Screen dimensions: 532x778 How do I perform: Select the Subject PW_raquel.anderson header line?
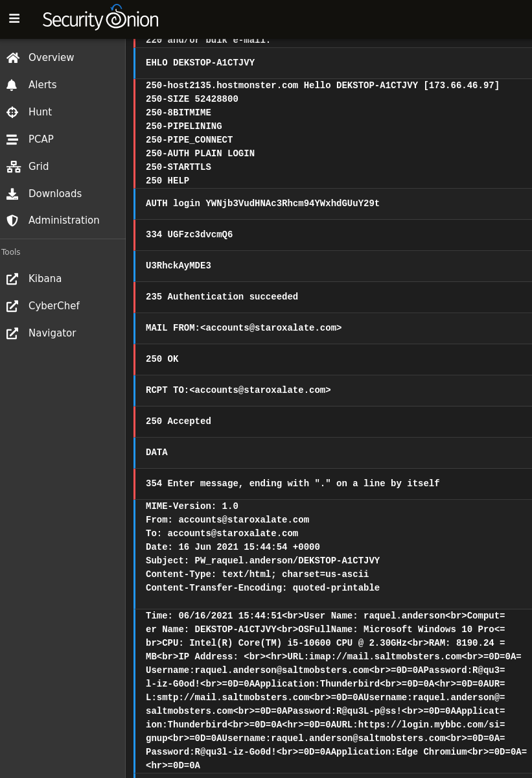coord(262,561)
